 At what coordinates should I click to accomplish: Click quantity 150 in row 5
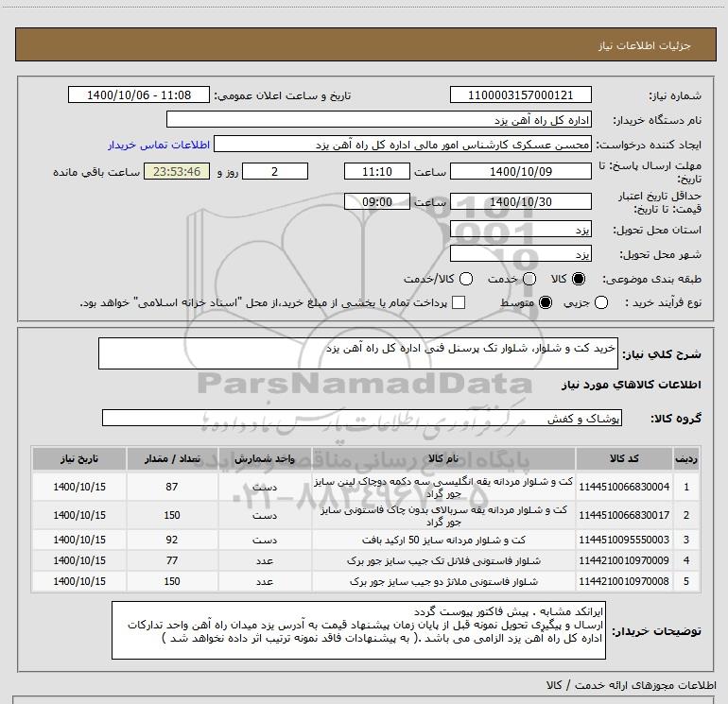[172, 581]
